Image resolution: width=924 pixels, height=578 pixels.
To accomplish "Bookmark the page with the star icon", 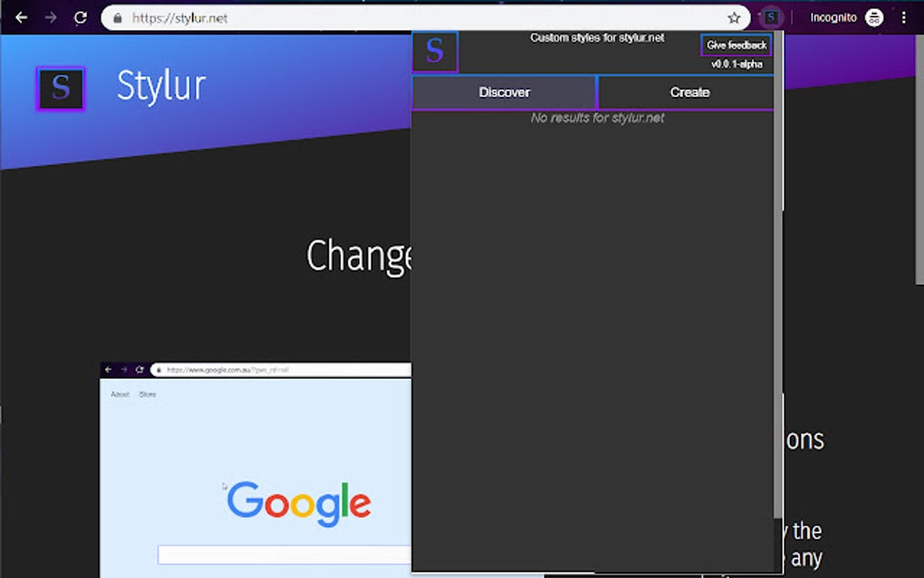I will [736, 16].
